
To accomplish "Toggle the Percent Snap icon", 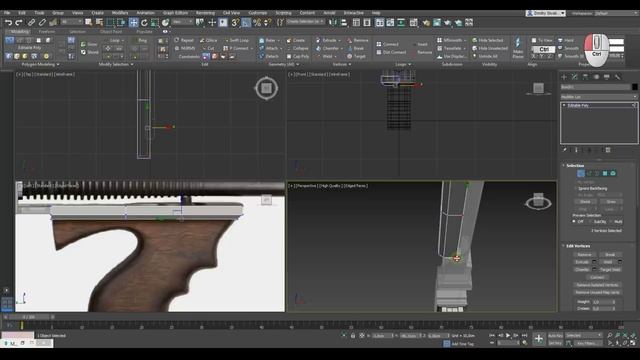I will tap(257, 22).
